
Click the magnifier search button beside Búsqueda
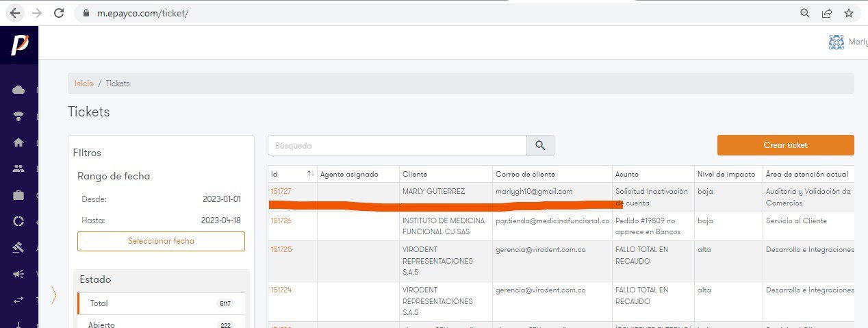(x=540, y=145)
